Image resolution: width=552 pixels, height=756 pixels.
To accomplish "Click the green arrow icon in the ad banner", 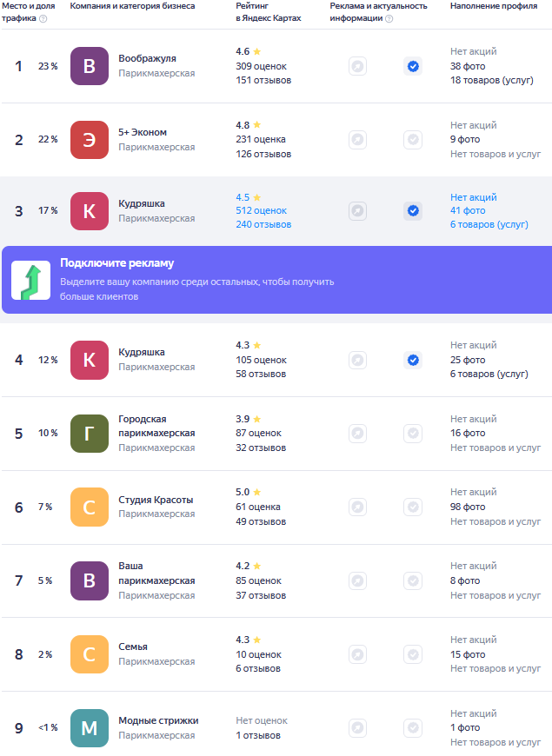I will 31,280.
